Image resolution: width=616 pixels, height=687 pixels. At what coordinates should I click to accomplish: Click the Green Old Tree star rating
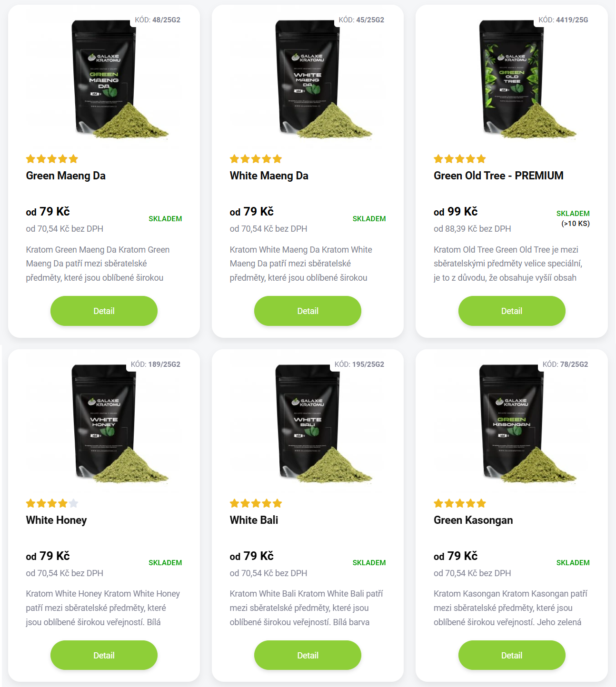point(460,159)
